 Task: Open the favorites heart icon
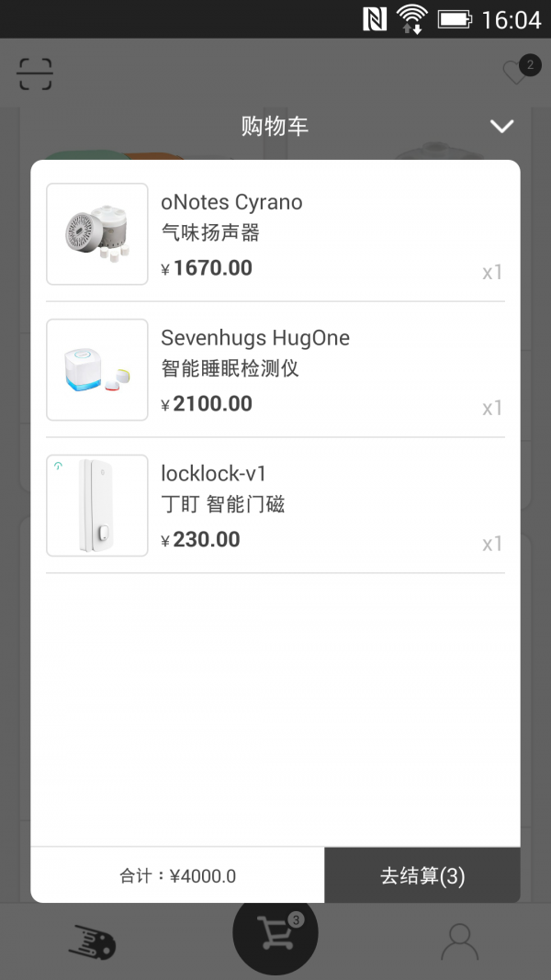tap(516, 73)
